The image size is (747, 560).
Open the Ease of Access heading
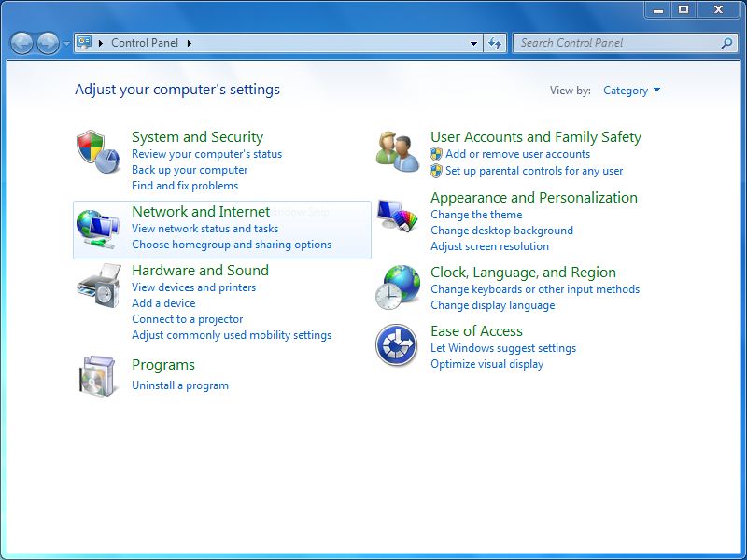pos(476,331)
